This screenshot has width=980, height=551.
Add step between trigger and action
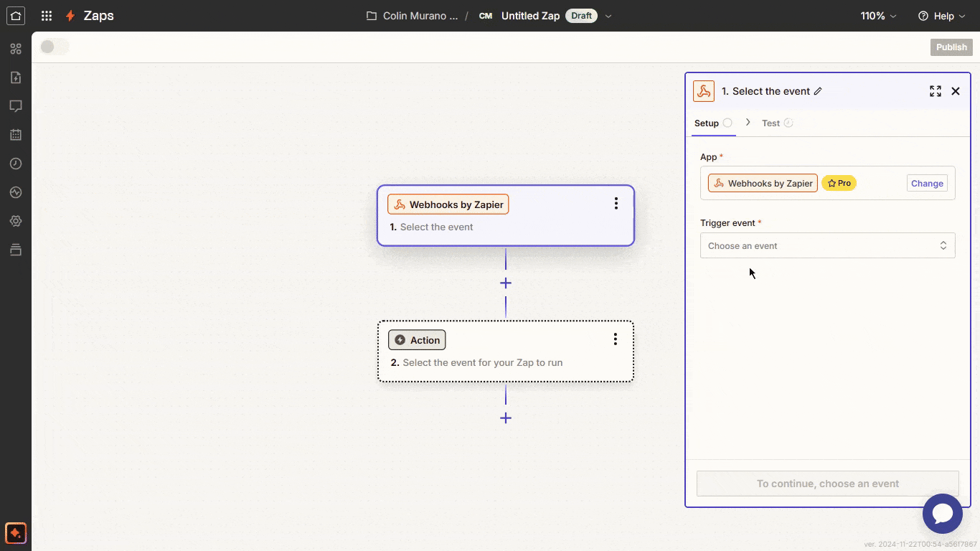point(506,283)
